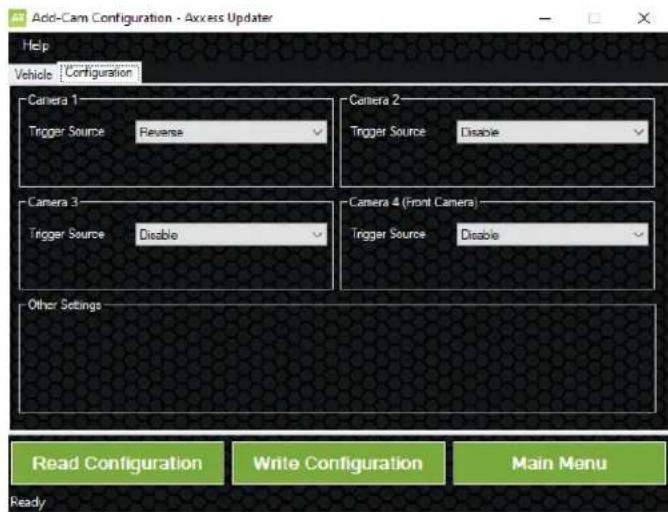Viewport: 668px width, 512px height.
Task: Click the maximize window button
Action: (594, 18)
